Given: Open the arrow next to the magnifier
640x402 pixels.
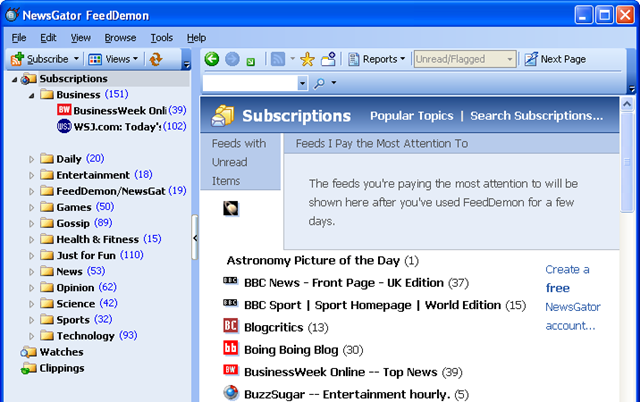Looking at the screenshot, I should (333, 83).
